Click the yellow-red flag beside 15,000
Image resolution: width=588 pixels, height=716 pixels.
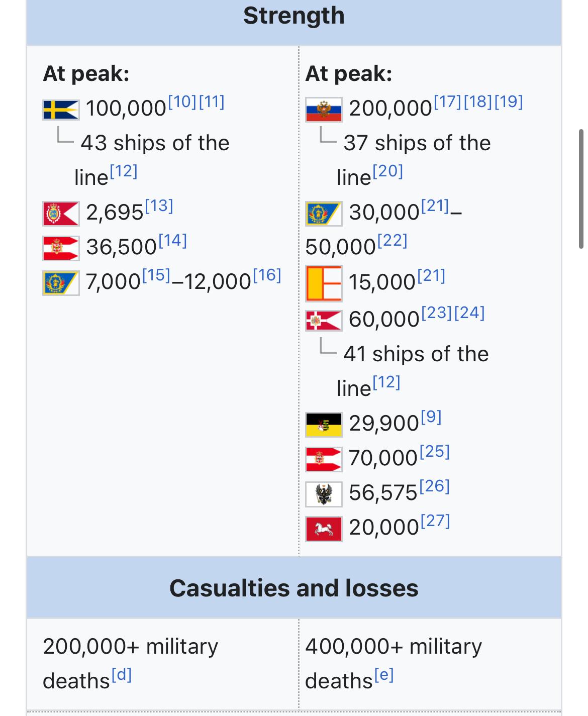pos(324,283)
